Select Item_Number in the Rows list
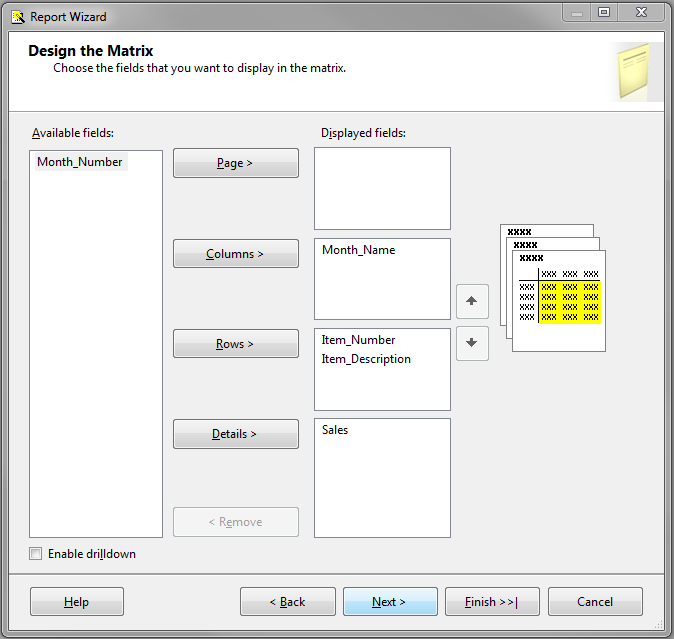 [358, 340]
